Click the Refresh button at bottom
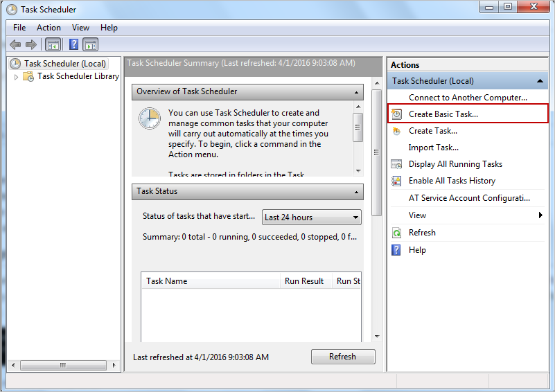 tap(342, 357)
